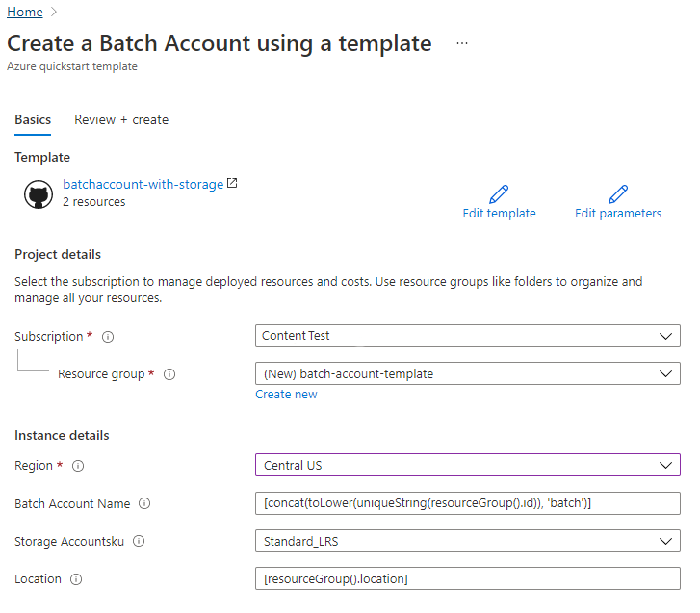
Task: Expand the Subscription dropdown
Action: point(665,336)
